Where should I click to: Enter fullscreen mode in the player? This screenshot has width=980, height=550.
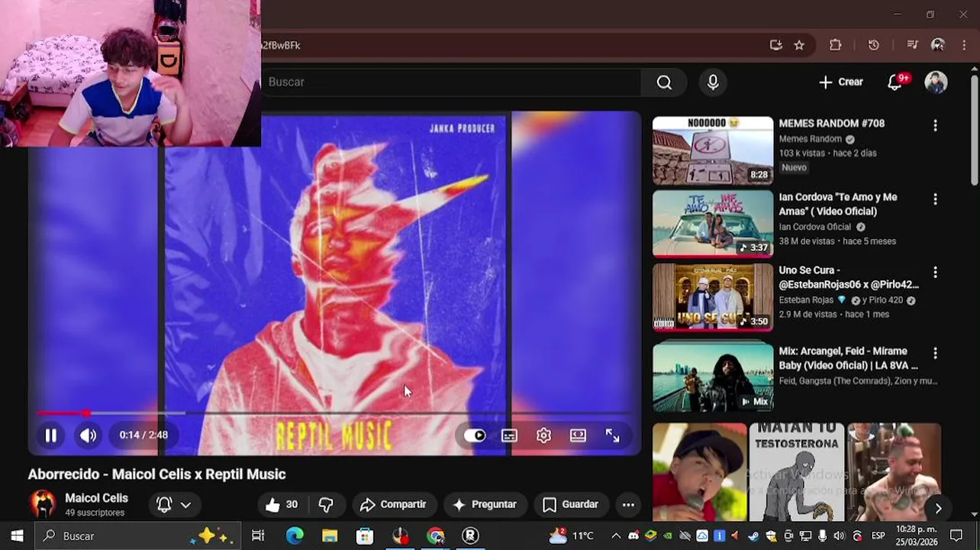coord(613,435)
